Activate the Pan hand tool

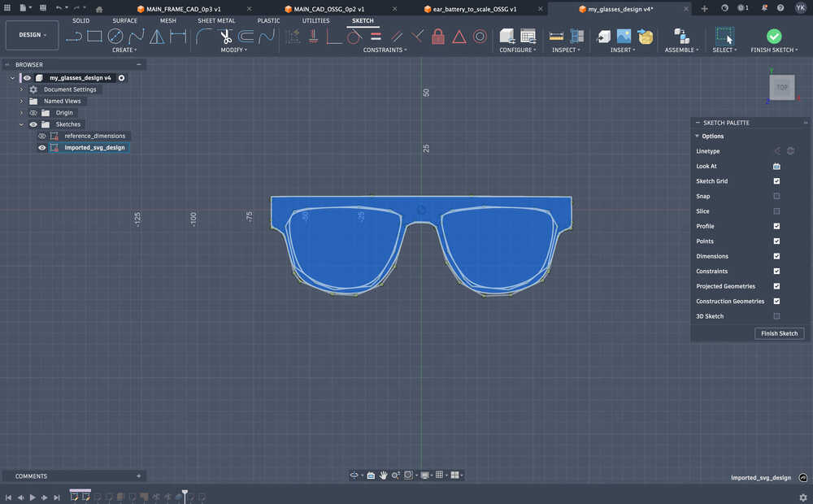click(x=383, y=475)
